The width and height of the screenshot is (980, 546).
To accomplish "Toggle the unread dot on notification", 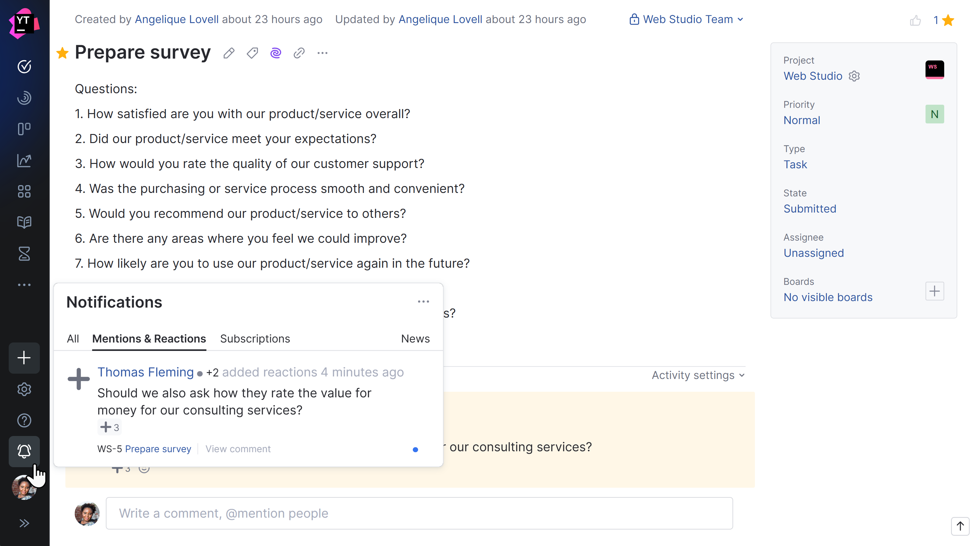I will (415, 450).
